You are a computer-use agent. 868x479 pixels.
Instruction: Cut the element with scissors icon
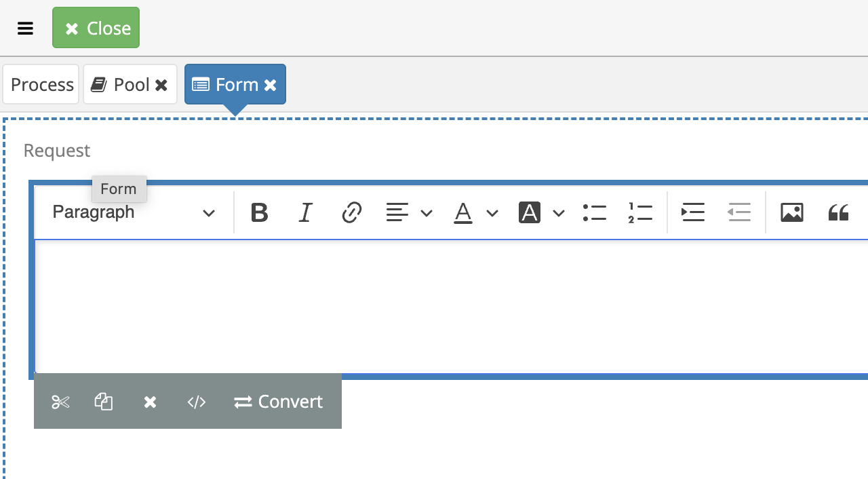[60, 402]
